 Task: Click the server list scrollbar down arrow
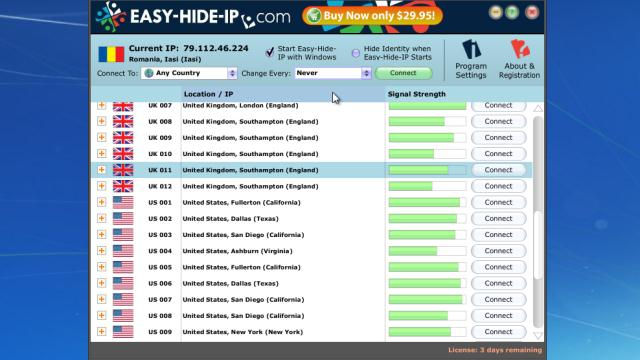click(538, 336)
